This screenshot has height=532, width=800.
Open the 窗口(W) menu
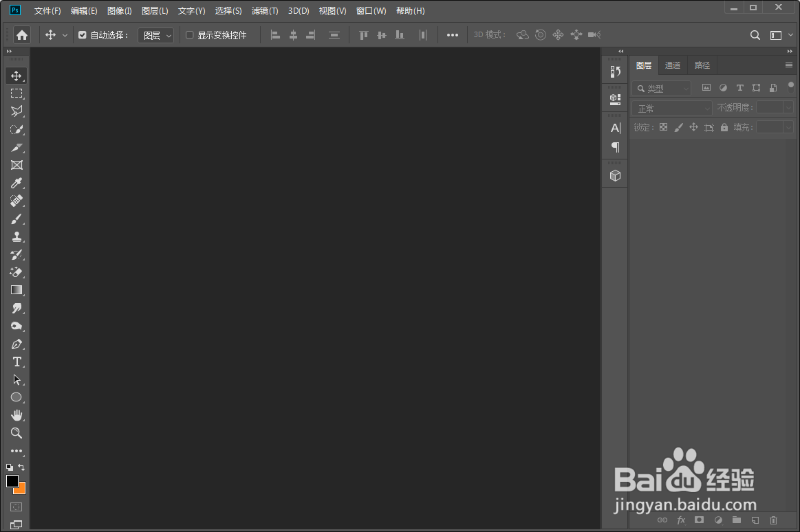(x=371, y=11)
